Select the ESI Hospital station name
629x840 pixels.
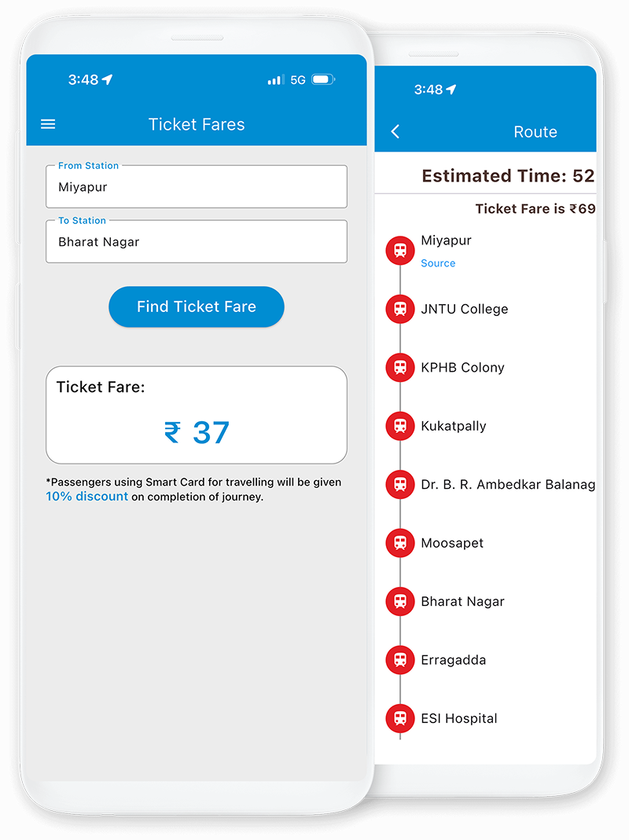459,718
